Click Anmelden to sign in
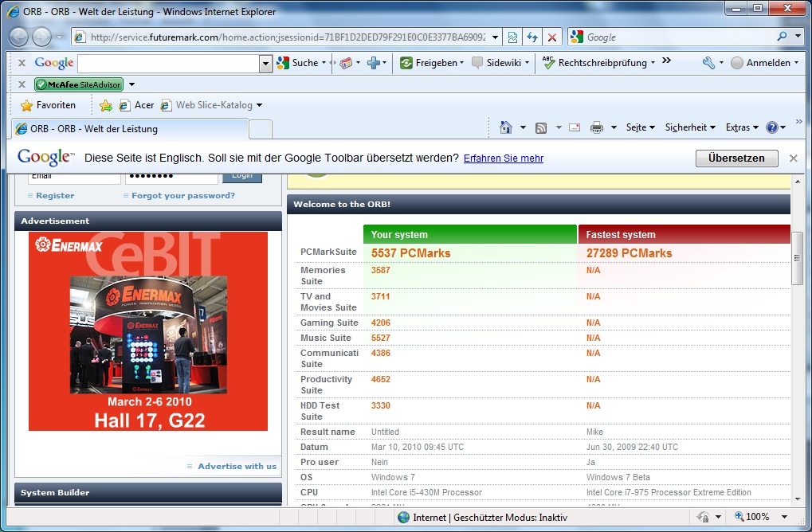812x532 pixels. (764, 63)
